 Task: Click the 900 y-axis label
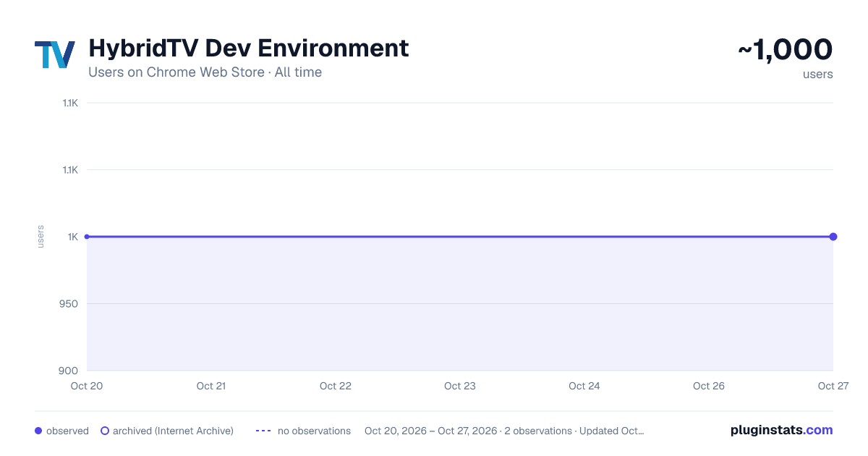69,371
